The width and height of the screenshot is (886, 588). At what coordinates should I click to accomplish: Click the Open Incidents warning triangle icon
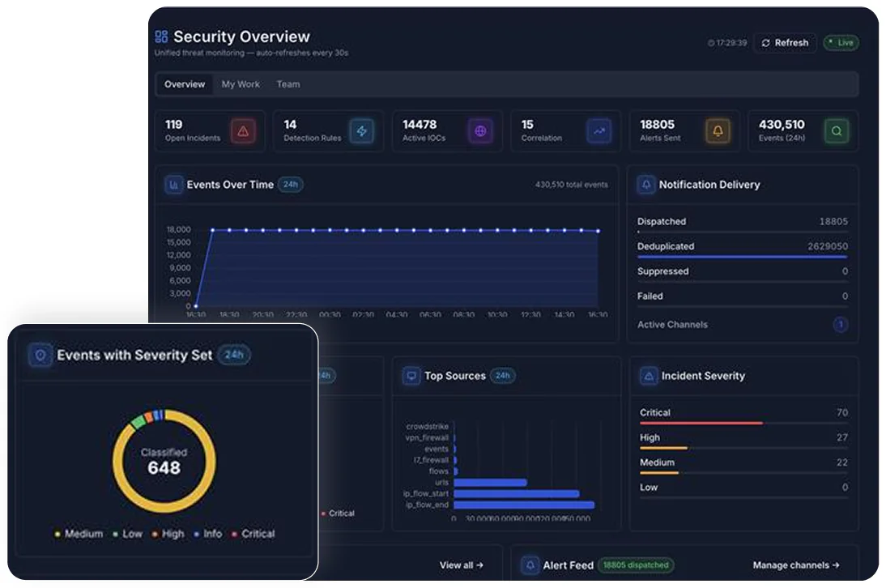tap(243, 131)
